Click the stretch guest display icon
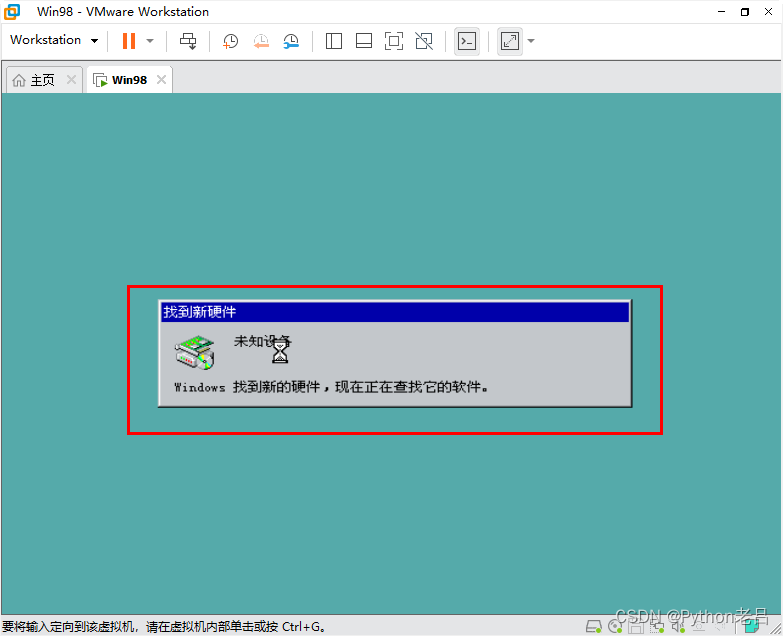783x636 pixels. 510,41
